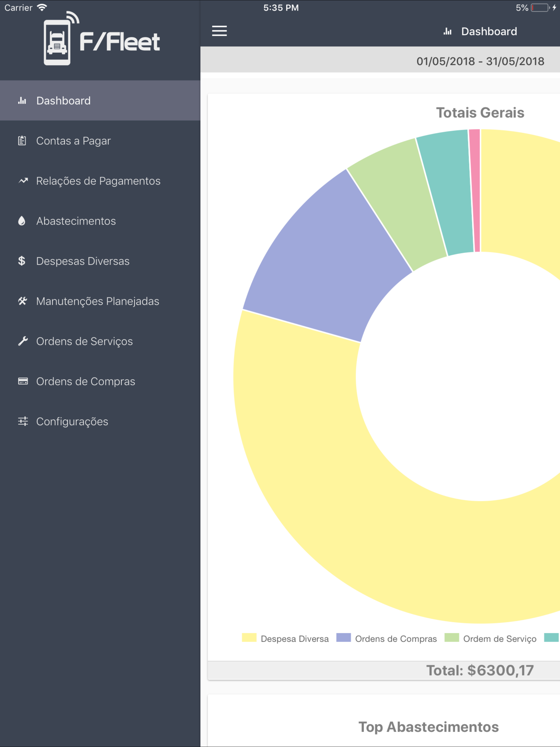Screen dimensions: 560x747
Task: Tap the Despesas Diversas dollar icon
Action: pos(22,261)
